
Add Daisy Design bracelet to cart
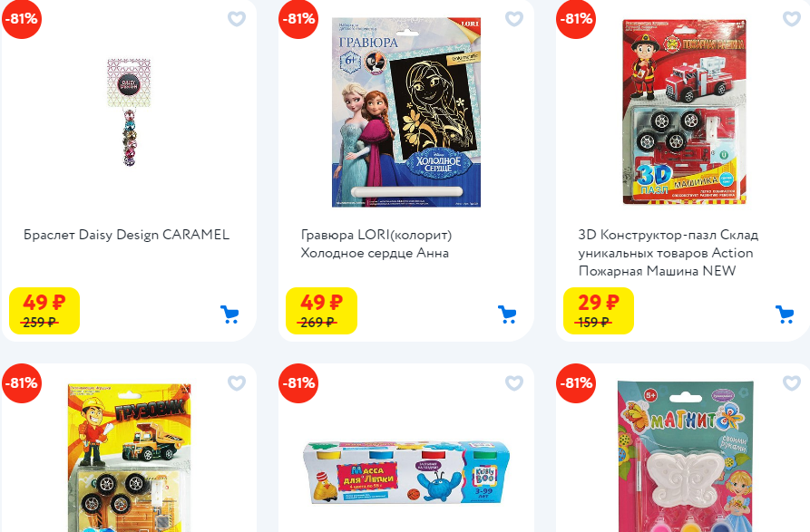tap(229, 314)
